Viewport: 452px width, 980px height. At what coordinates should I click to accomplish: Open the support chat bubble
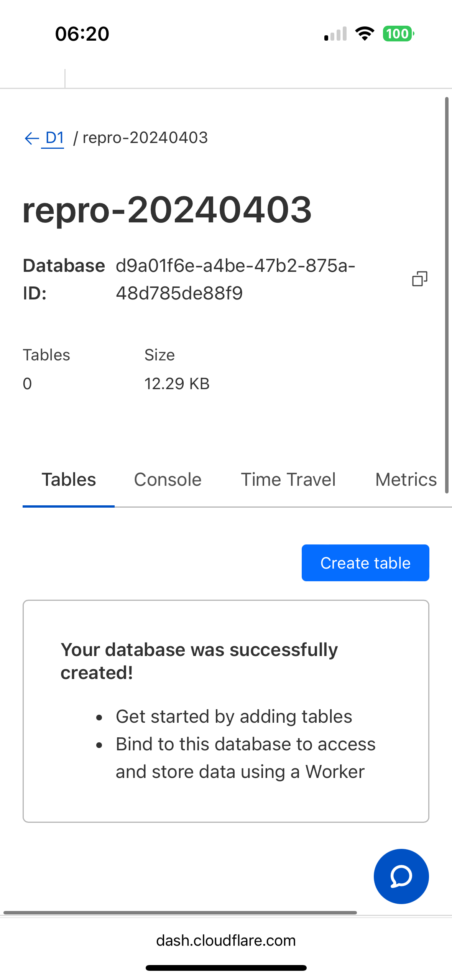401,876
